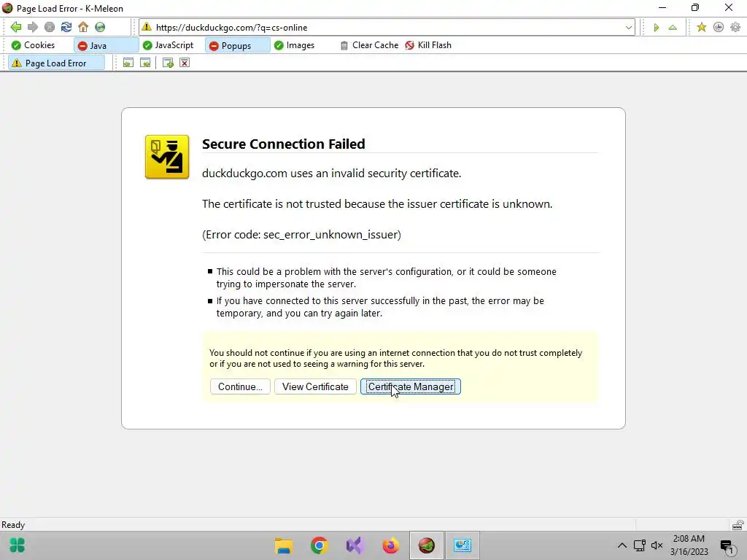This screenshot has height=560, width=747.
Task: Click the green Go arrow next to URL bar
Action: coord(656,28)
